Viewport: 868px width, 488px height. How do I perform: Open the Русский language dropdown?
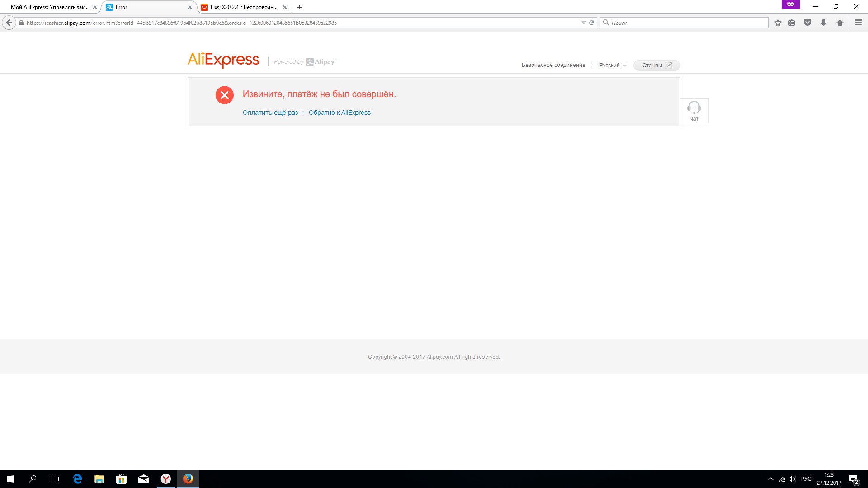613,66
